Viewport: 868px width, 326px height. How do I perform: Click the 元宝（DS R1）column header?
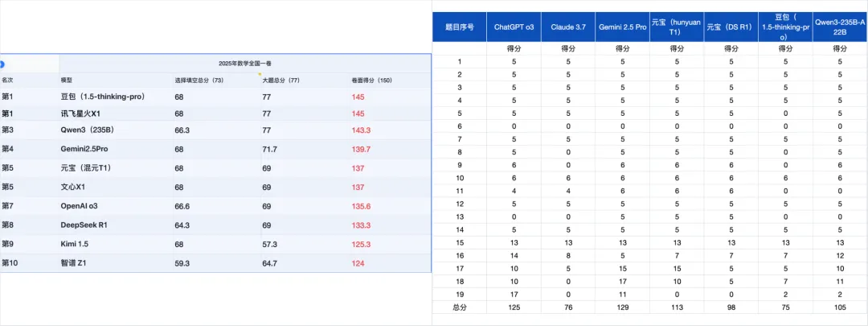pos(731,27)
